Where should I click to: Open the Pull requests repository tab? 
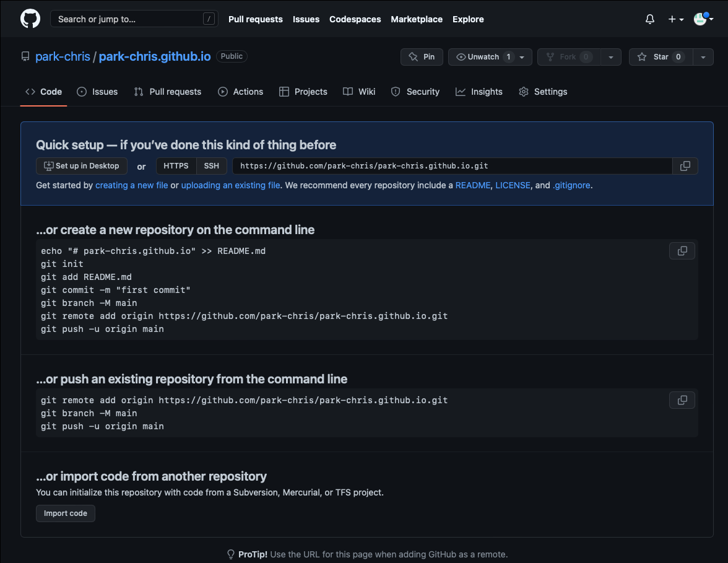coord(168,92)
